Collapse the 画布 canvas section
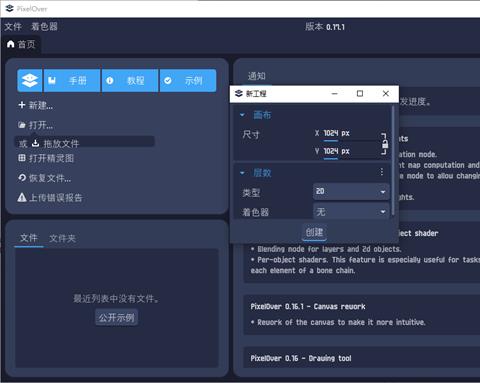 (x=242, y=115)
